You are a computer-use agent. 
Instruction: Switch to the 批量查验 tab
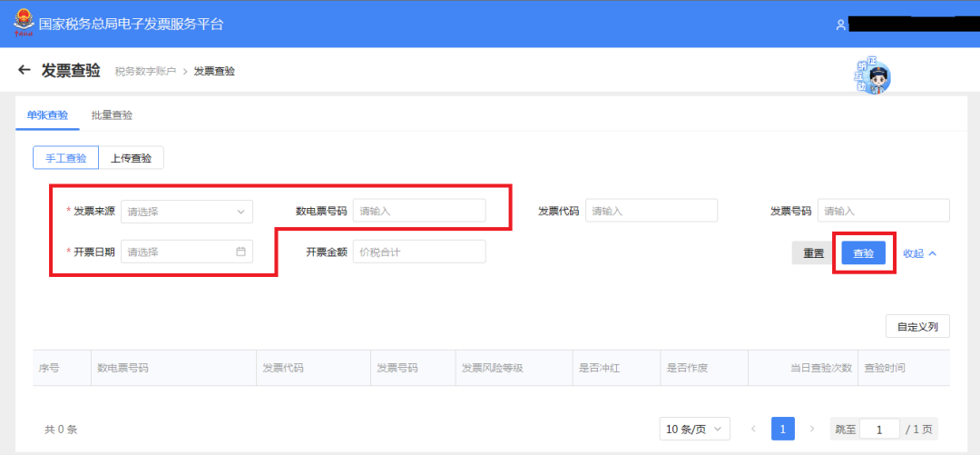coord(112,115)
